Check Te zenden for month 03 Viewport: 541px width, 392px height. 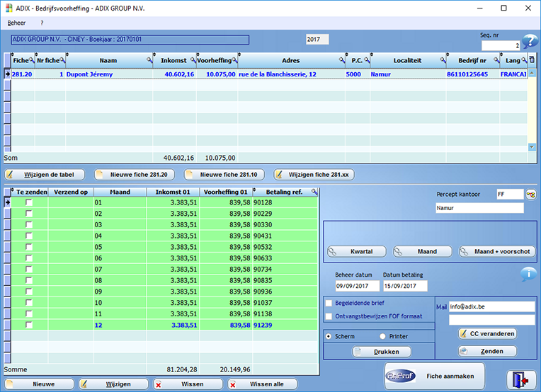point(29,225)
